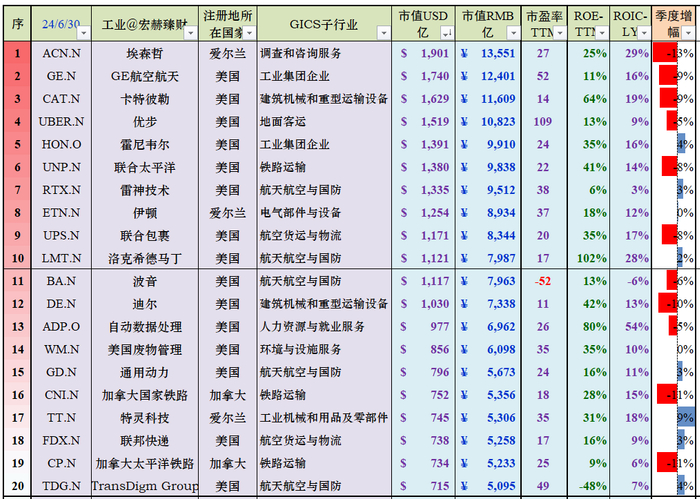Click company name 优步
The image size is (700, 499).
click(145, 122)
